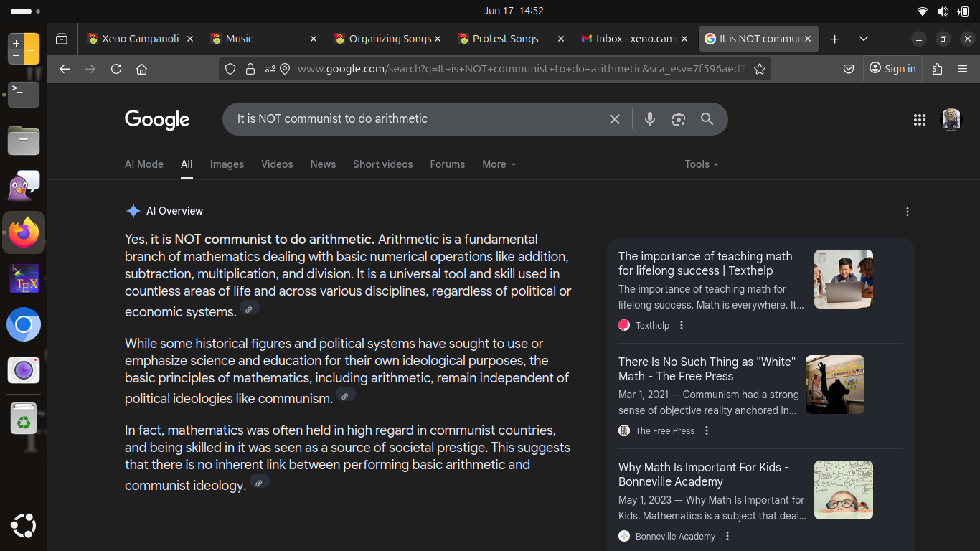
Task: Select the Videos search tab
Action: tap(277, 164)
